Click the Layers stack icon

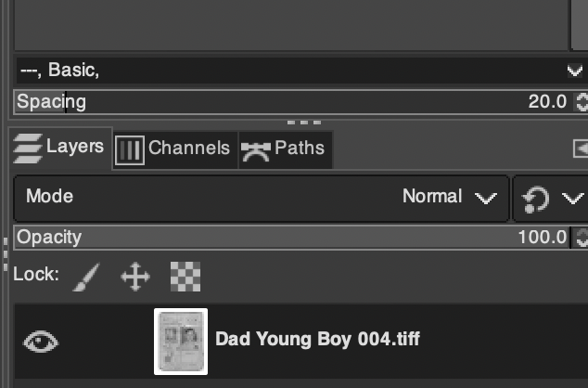(29, 148)
